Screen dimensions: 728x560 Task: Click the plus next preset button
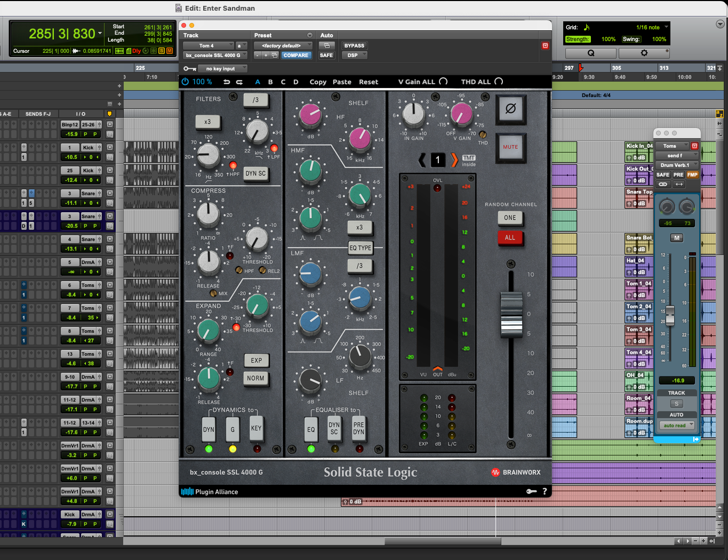click(x=266, y=55)
